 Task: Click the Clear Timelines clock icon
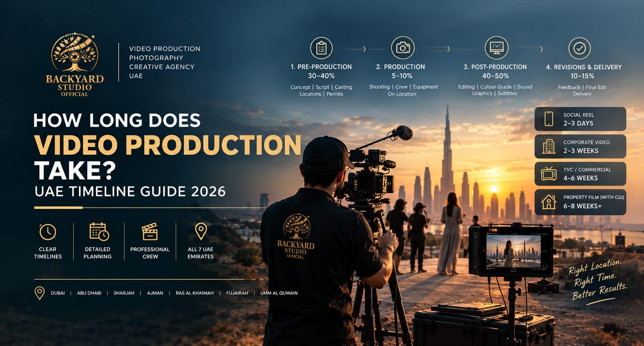click(x=48, y=232)
